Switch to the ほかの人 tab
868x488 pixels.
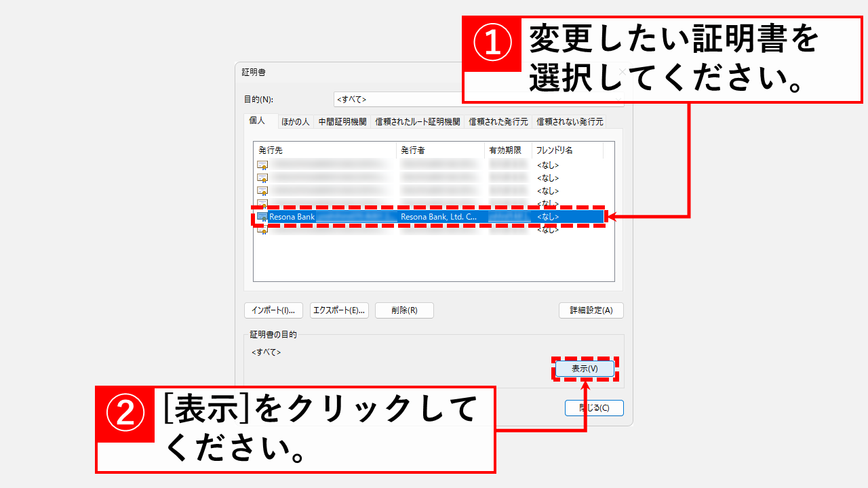pos(294,121)
